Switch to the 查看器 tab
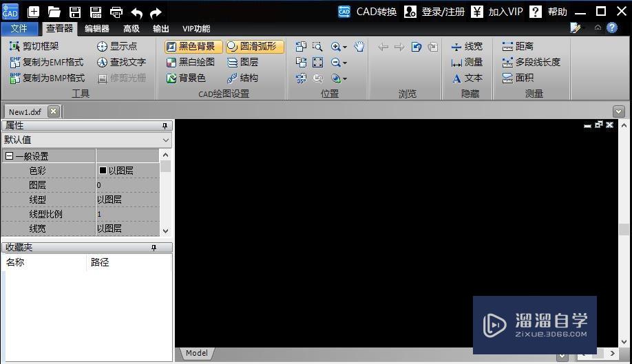 tap(59, 28)
